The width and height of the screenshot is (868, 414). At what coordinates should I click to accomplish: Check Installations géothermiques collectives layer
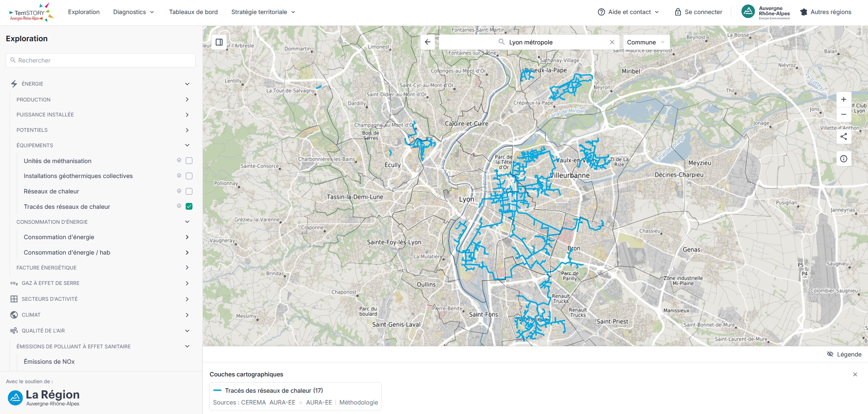189,176
